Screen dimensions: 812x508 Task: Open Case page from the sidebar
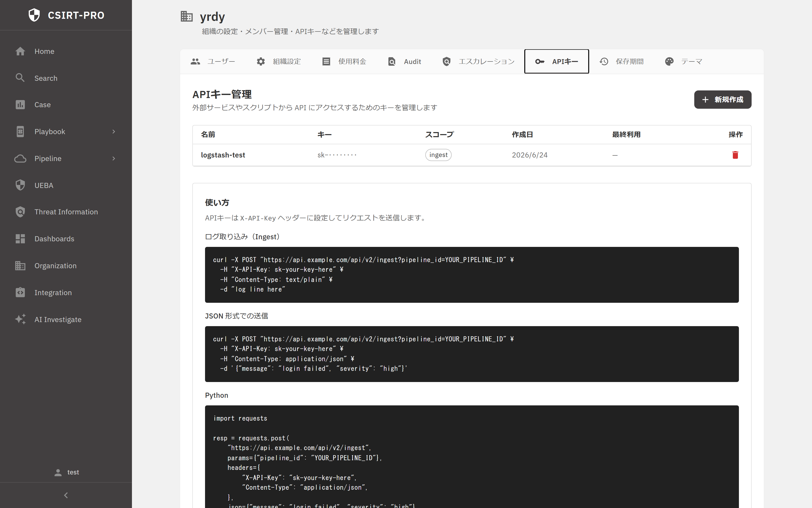pos(66,104)
